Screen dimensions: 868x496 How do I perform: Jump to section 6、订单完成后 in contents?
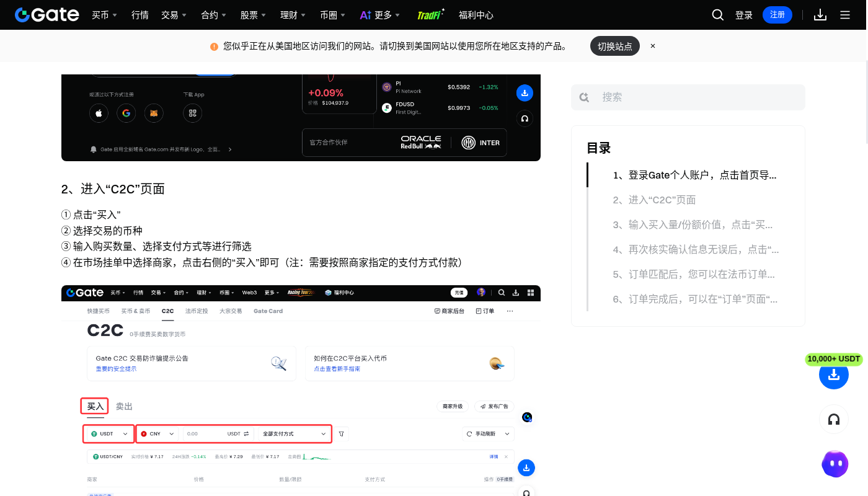(x=695, y=299)
